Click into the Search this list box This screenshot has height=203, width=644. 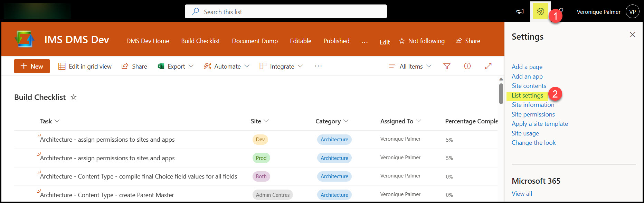tap(286, 12)
